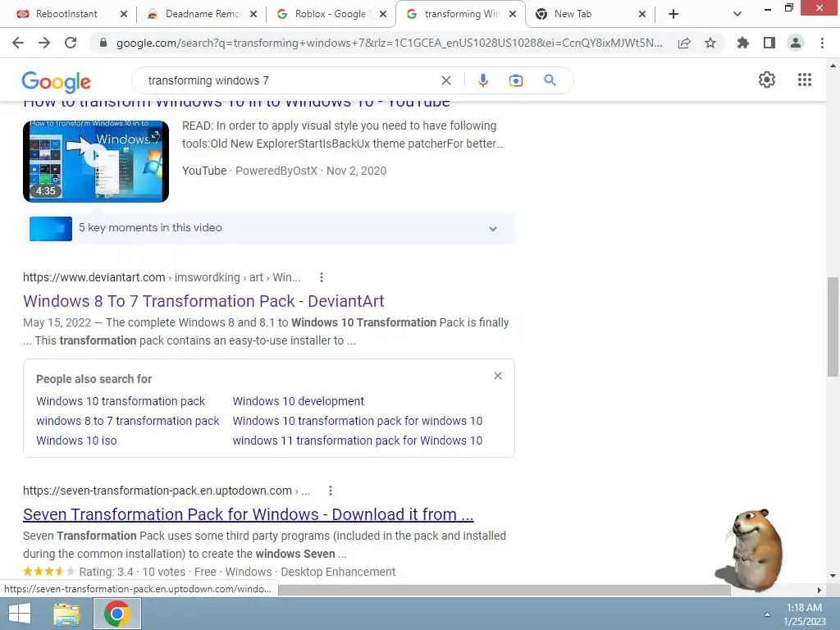Click the uptodown.com result URL
Image resolution: width=840 pixels, height=630 pixels.
click(x=166, y=491)
